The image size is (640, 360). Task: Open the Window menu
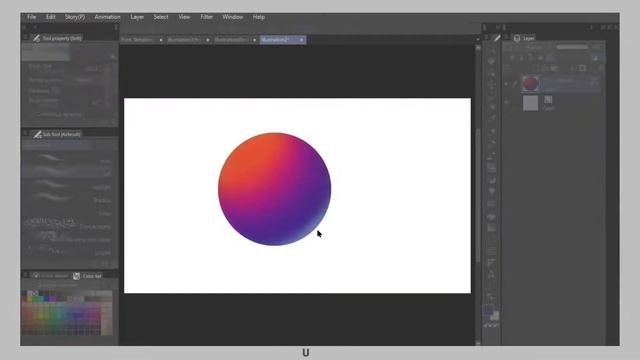coord(233,17)
